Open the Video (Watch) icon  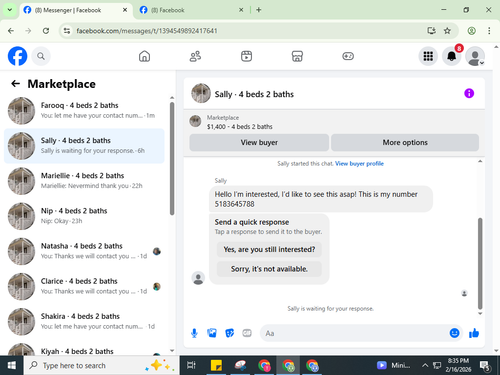[x=246, y=56]
